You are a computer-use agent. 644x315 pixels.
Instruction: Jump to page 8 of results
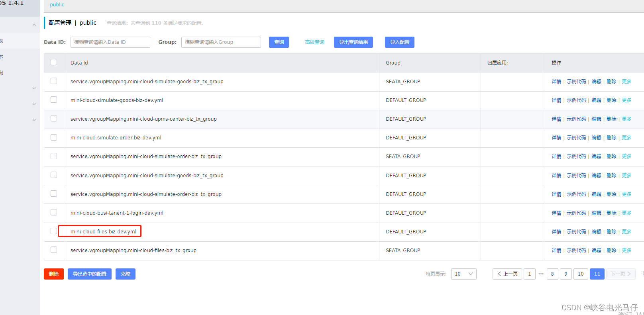552,274
